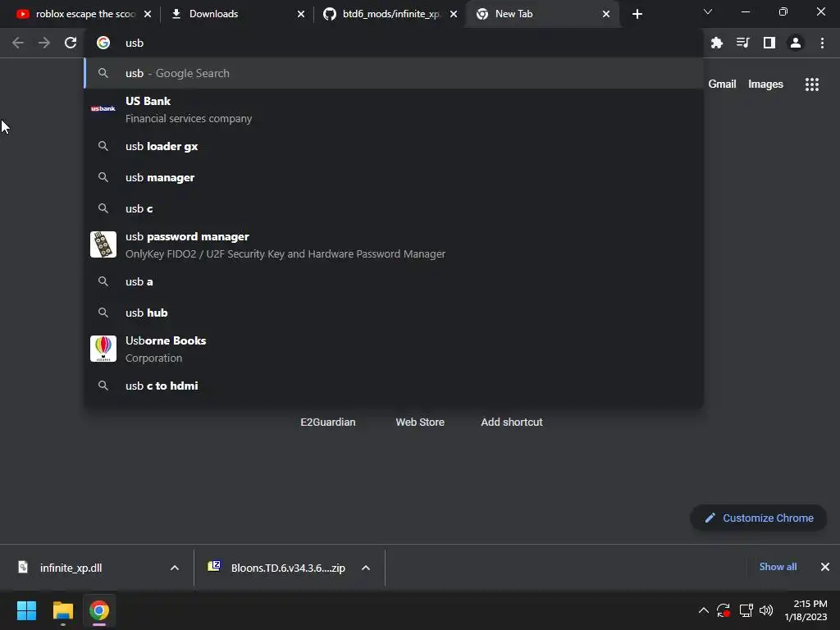Select 'usb password manager' suggestion
This screenshot has height=630, width=840.
[x=394, y=244]
